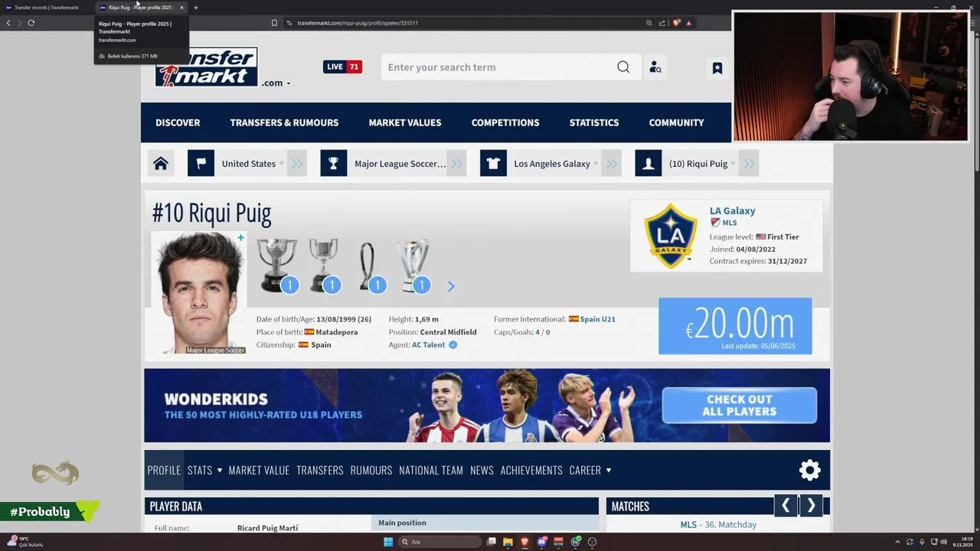Open the LA Galaxy club link
This screenshot has height=551, width=980.
[732, 210]
